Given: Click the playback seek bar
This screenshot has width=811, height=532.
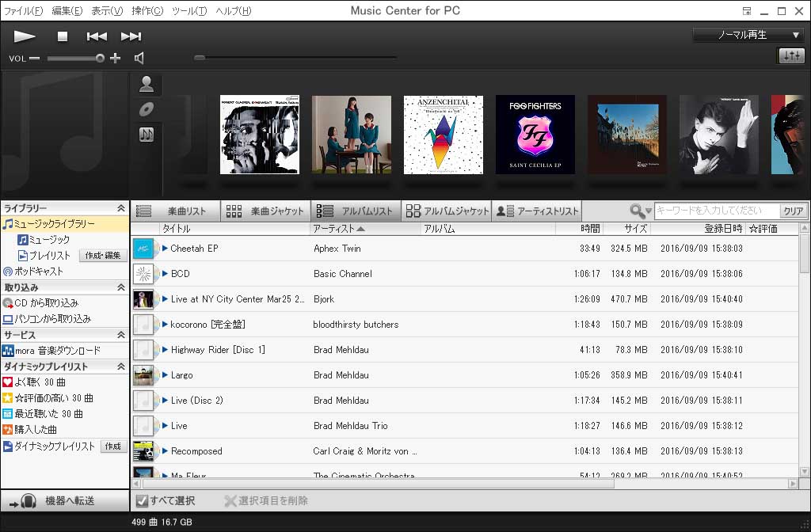Looking at the screenshot, I should pos(295,57).
